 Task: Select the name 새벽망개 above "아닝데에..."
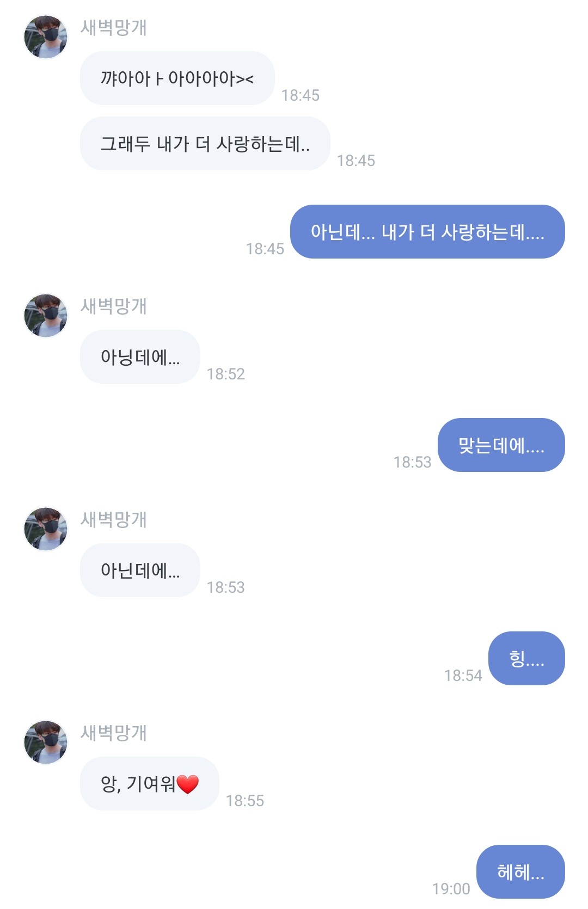114,306
